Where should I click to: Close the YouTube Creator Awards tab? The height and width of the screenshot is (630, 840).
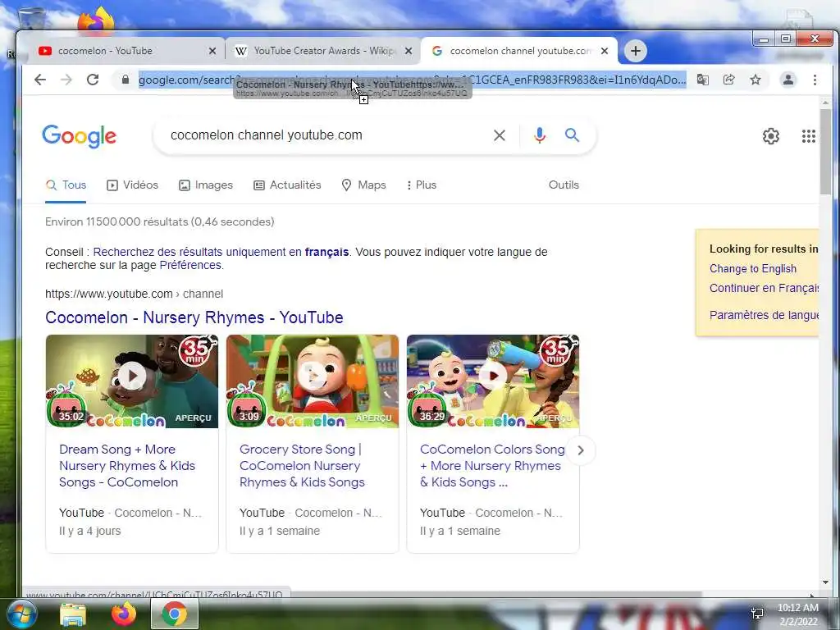pyautogui.click(x=409, y=51)
